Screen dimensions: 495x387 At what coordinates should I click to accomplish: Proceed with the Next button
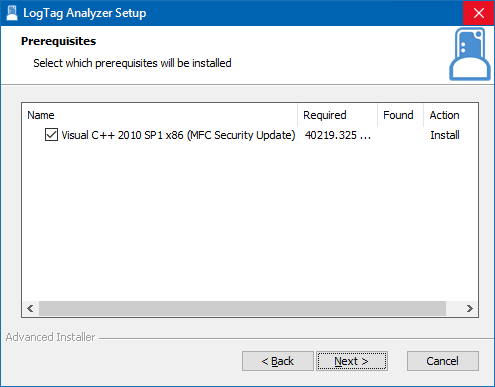352,361
